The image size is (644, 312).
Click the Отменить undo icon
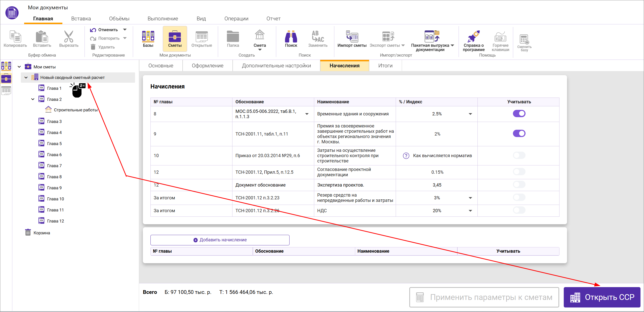click(x=93, y=30)
